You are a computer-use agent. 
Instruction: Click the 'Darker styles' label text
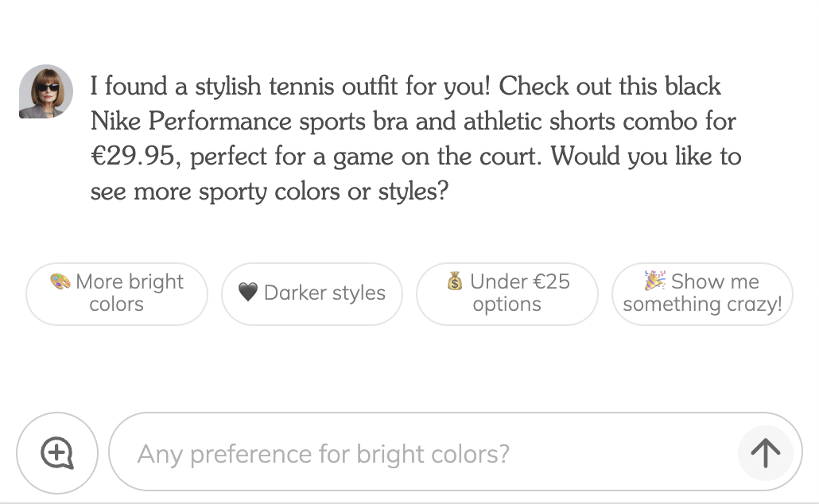pyautogui.click(x=325, y=293)
